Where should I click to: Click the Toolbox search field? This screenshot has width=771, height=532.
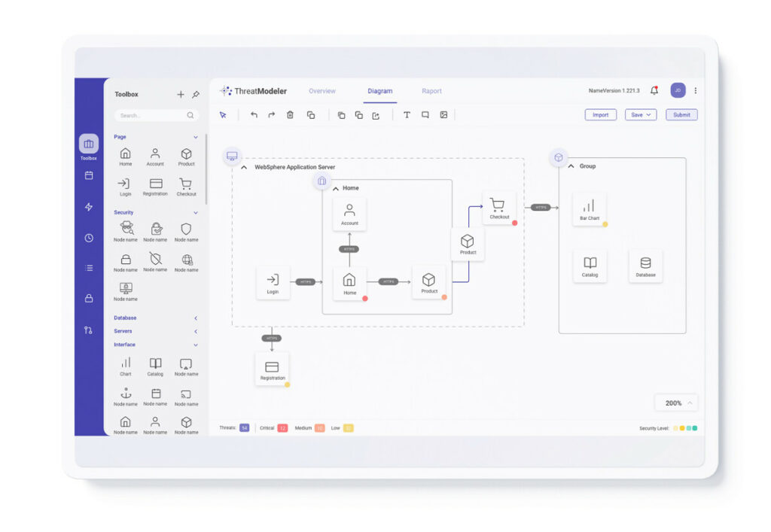coord(157,115)
